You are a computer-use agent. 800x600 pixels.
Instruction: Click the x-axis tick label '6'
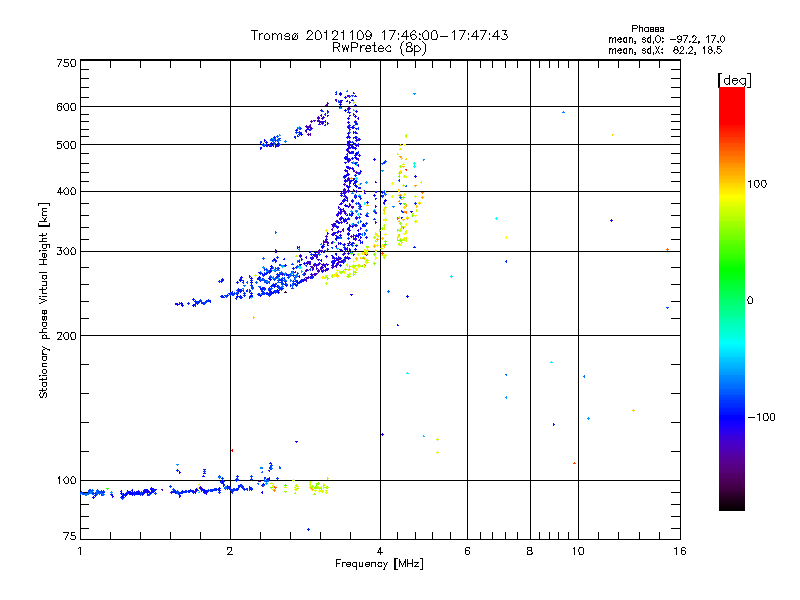(x=467, y=551)
